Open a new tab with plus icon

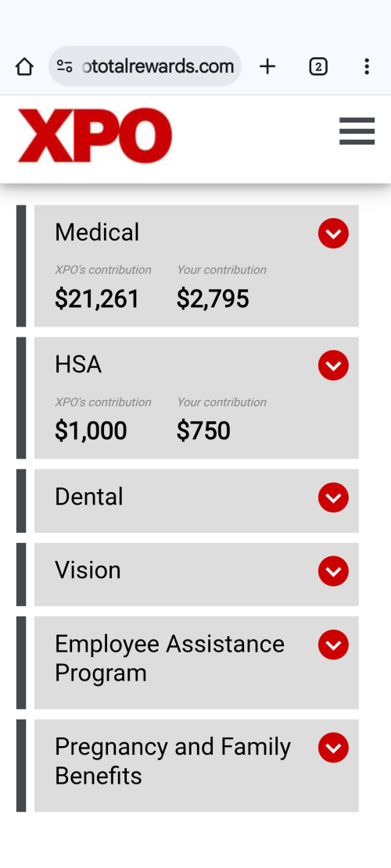(267, 67)
